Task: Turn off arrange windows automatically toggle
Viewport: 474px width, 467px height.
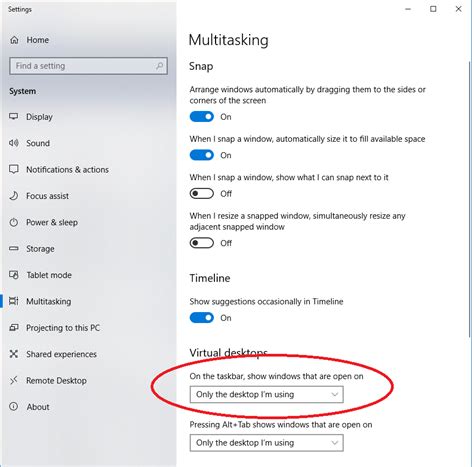Action: point(202,117)
